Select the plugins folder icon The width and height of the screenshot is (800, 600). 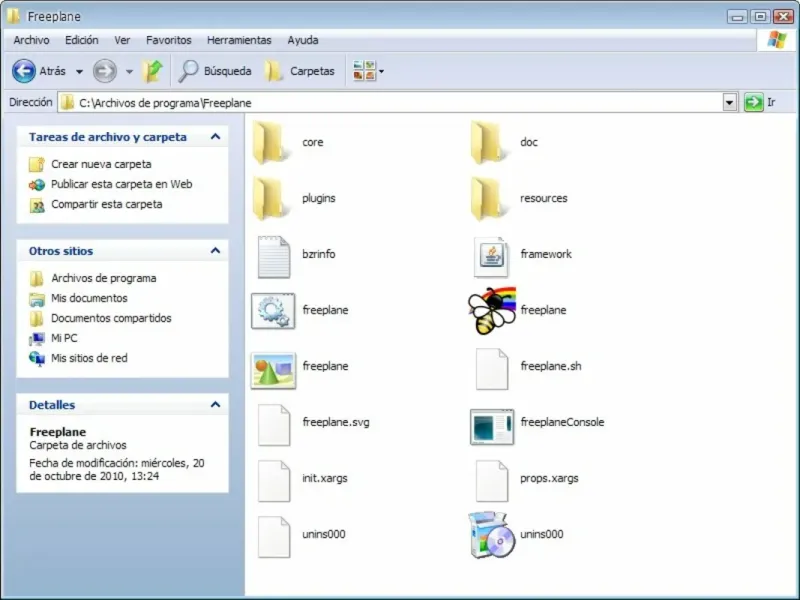[x=270, y=198]
